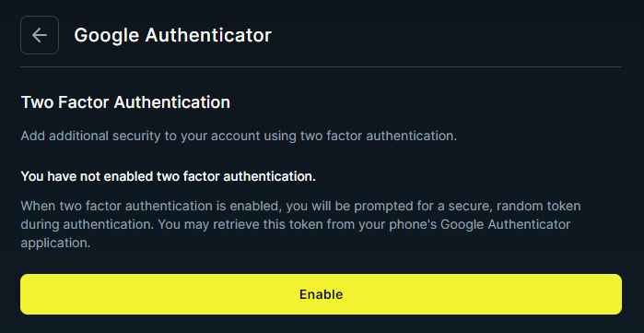The height and width of the screenshot is (333, 644).
Task: Click the horizontal divider under the header
Action: (x=321, y=66)
